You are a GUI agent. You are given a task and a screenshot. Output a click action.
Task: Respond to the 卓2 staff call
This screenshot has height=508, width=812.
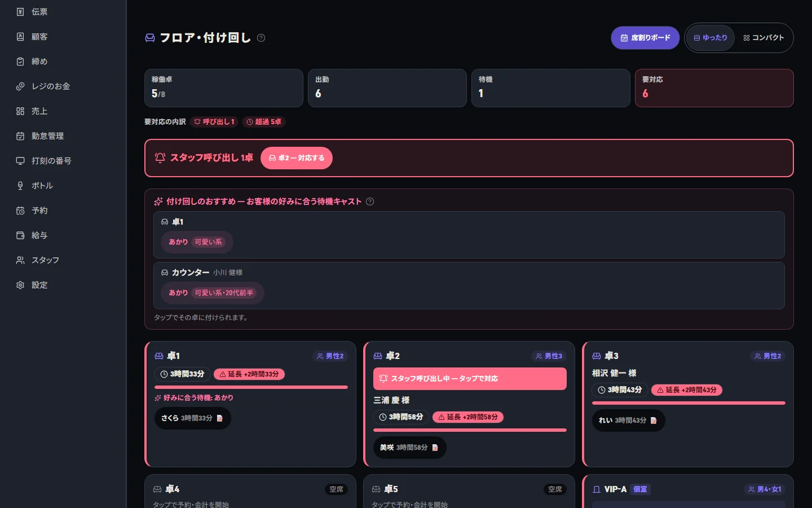click(x=297, y=158)
